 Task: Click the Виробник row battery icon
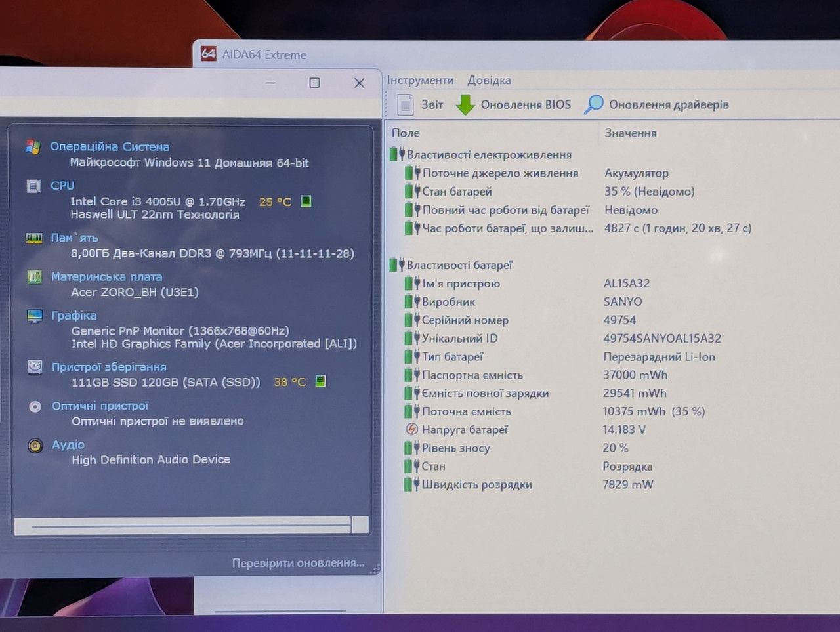coord(412,301)
